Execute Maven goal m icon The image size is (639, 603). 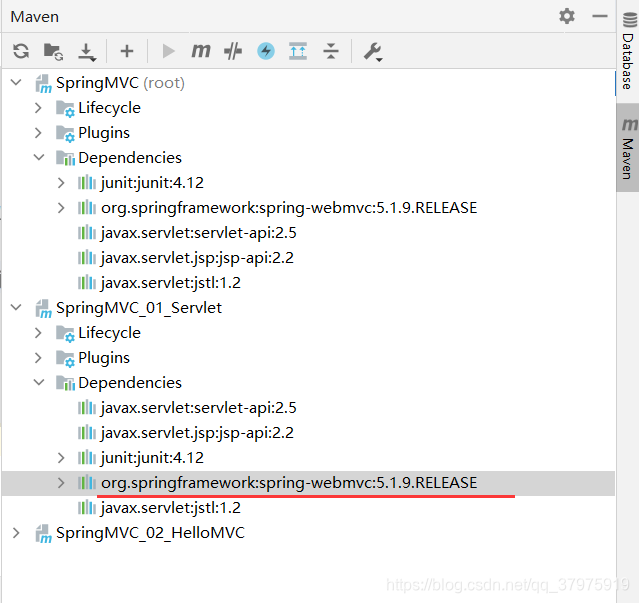201,51
